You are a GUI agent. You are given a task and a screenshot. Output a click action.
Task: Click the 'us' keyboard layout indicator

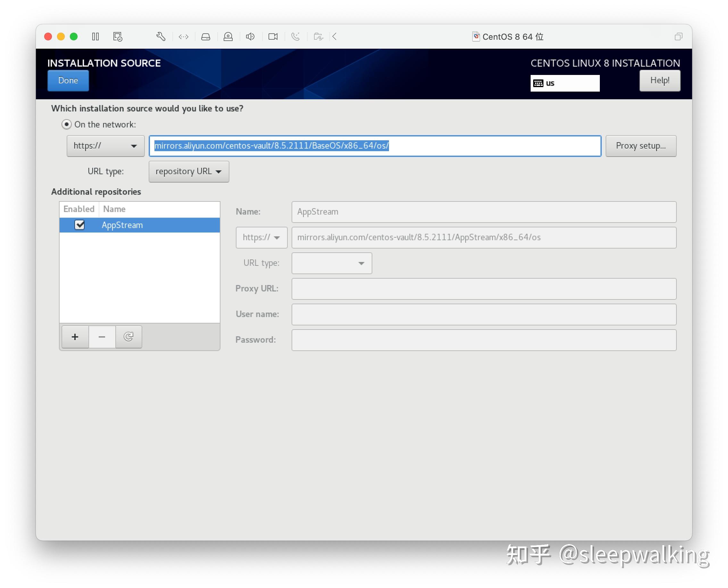[x=565, y=83]
